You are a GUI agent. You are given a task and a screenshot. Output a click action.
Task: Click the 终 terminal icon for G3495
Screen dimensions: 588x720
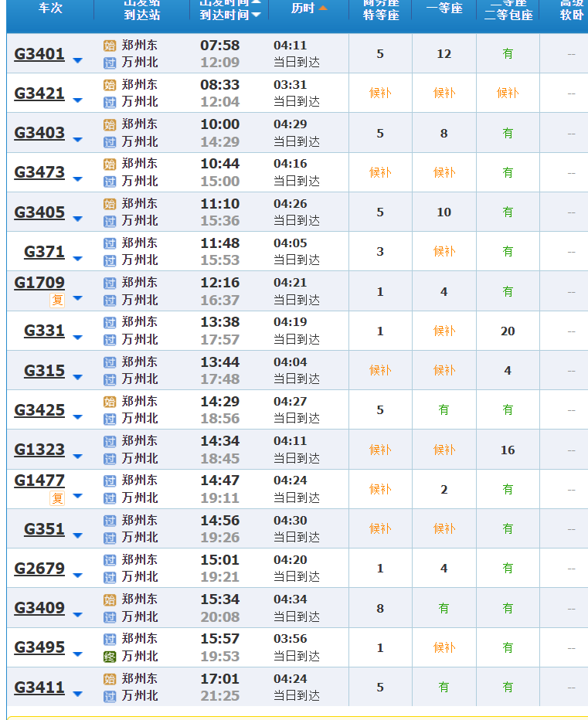(110, 657)
